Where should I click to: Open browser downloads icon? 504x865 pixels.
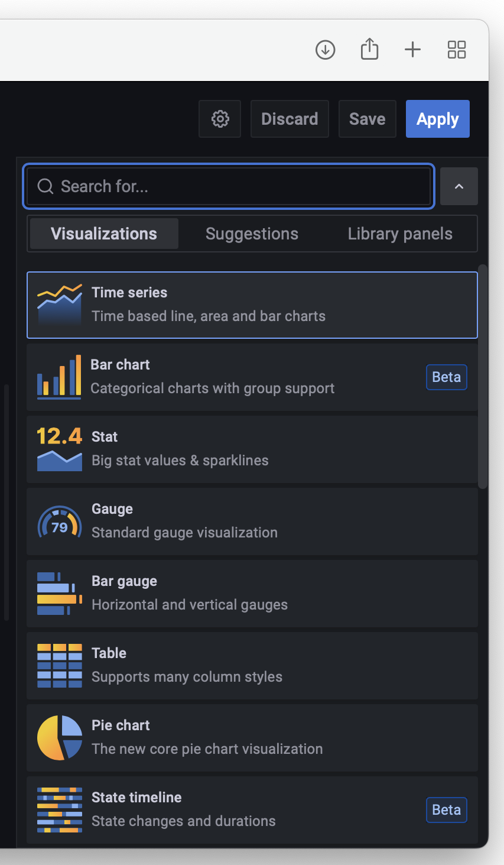pyautogui.click(x=326, y=50)
